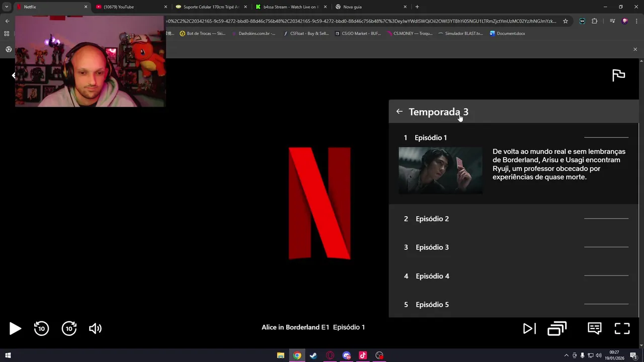
Task: Open File Explorer from taskbar
Action: point(281,355)
